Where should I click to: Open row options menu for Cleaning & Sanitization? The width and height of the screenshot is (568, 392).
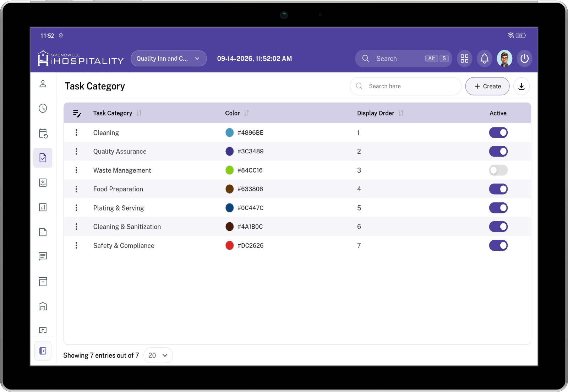(76, 227)
